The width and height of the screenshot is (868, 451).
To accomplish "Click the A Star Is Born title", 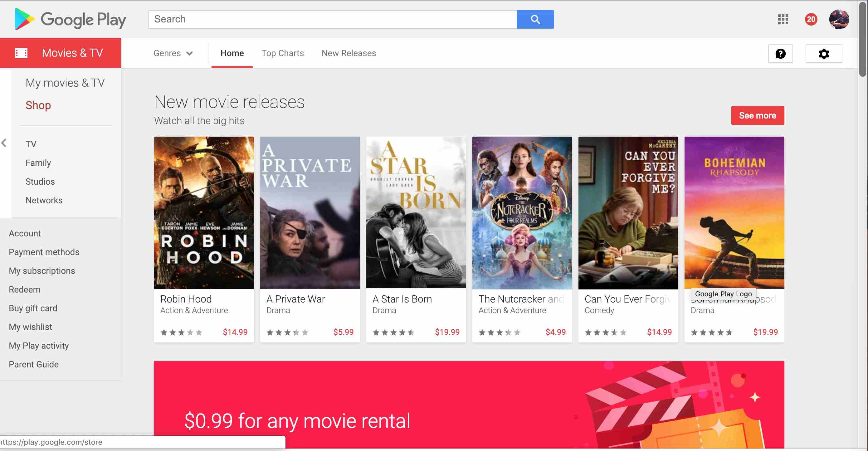I will point(402,299).
